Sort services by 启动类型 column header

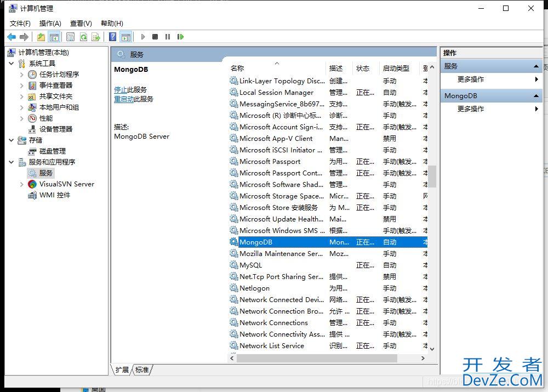(x=399, y=68)
